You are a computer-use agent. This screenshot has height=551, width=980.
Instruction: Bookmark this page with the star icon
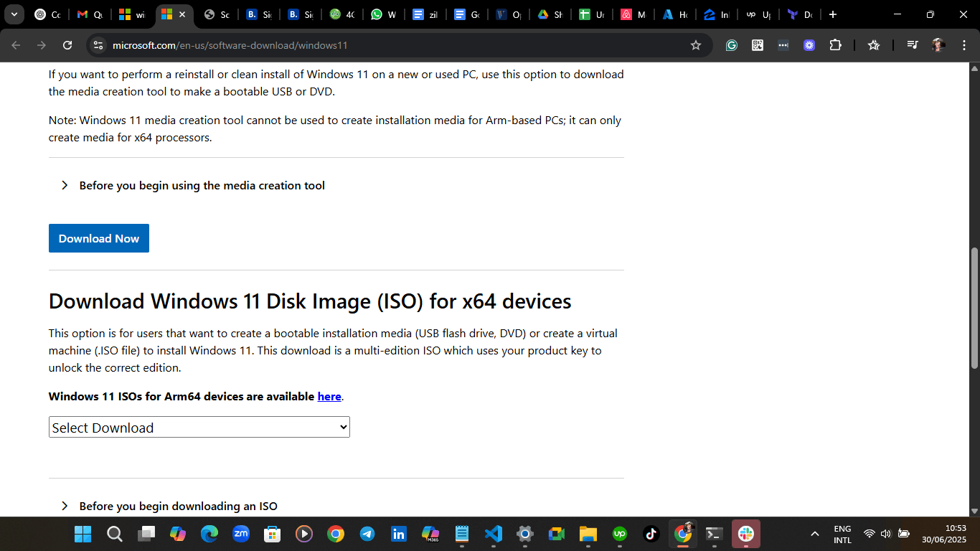(696, 45)
